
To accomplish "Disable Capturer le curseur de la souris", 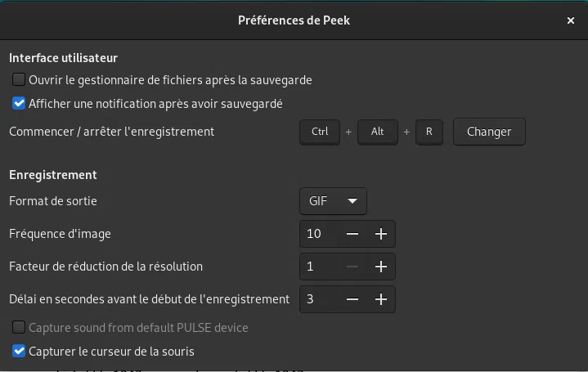I will pyautogui.click(x=19, y=352).
